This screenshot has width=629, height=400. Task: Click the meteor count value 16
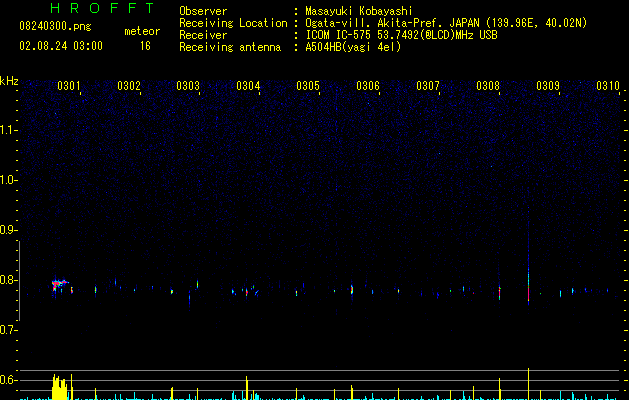(x=145, y=46)
